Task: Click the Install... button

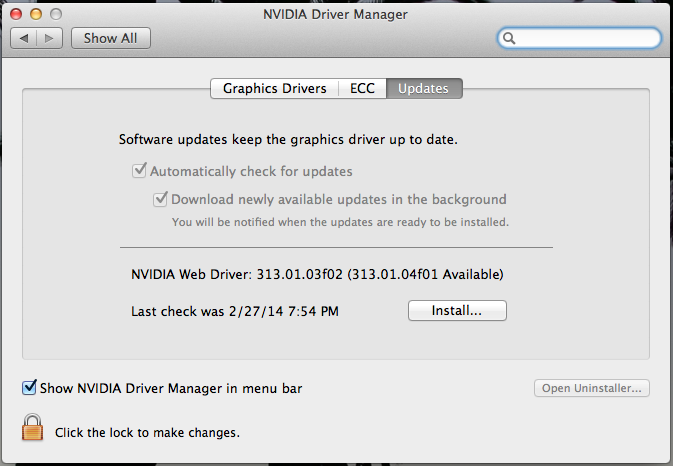Action: pos(457,311)
